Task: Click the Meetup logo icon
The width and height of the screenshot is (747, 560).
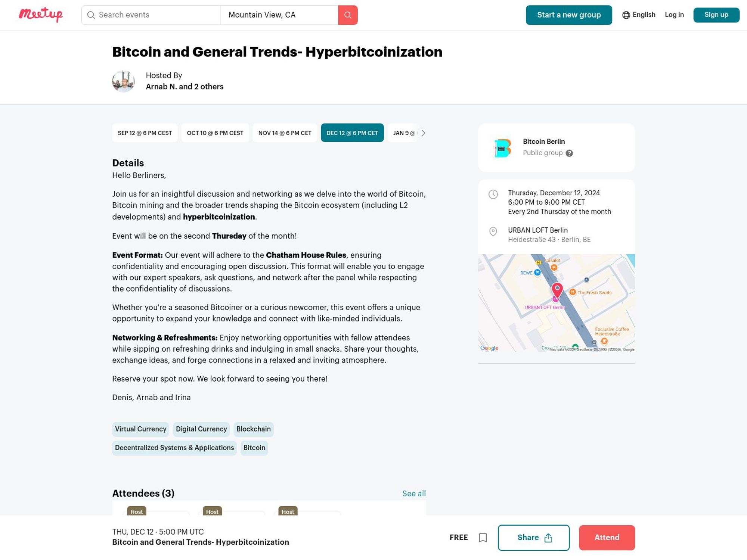Action: point(41,15)
